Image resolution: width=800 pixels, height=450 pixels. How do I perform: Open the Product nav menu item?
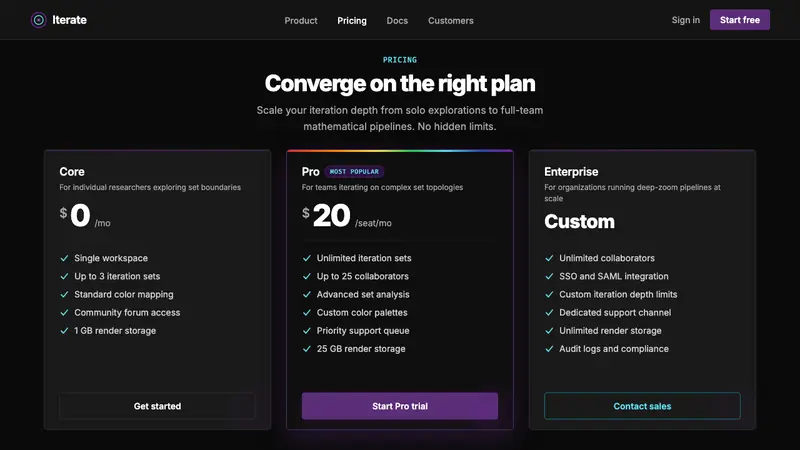click(x=301, y=20)
